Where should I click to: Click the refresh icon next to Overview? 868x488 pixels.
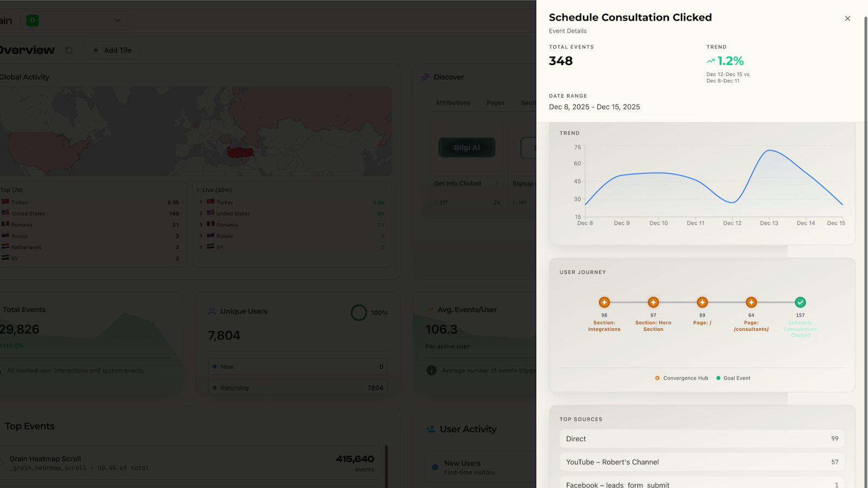coord(69,50)
